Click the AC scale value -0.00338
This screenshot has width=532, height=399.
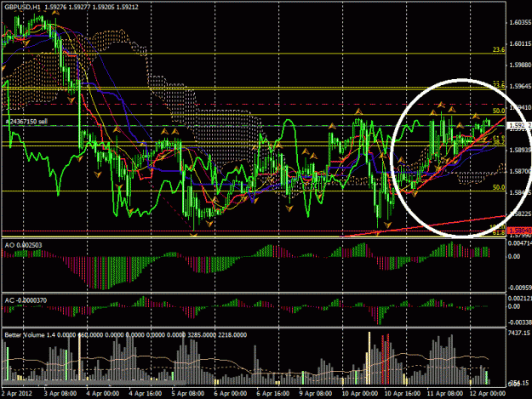click(519, 322)
